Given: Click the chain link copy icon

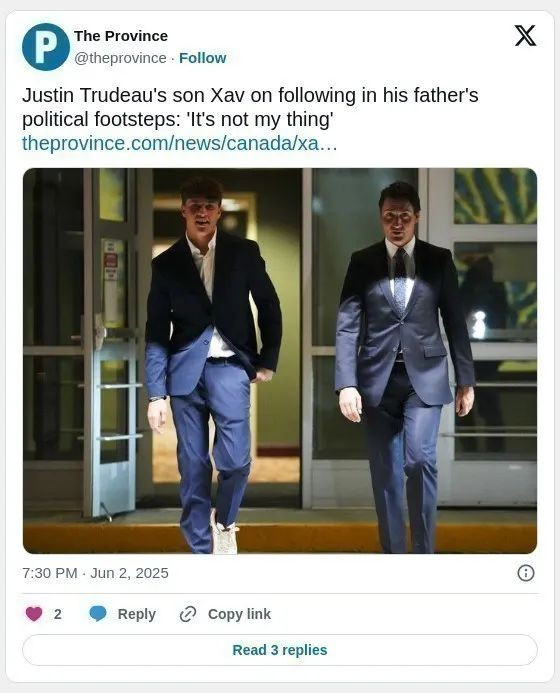Looking at the screenshot, I should [x=188, y=614].
